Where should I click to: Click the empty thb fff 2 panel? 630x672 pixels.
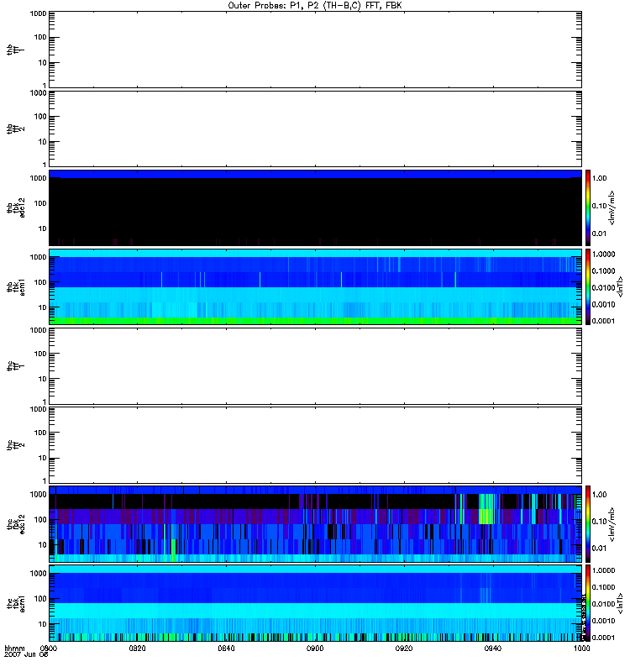(315, 129)
